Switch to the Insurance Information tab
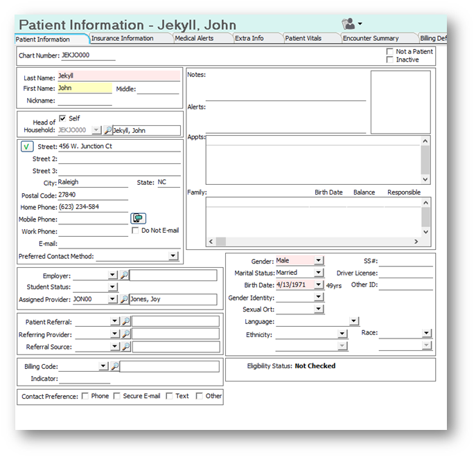The width and height of the screenshot is (476, 459). coord(123,39)
